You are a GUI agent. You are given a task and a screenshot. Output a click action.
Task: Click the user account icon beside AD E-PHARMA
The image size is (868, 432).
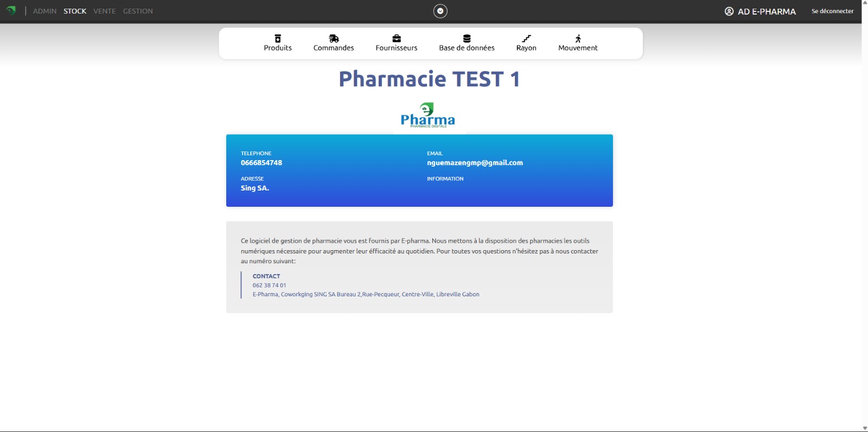(729, 11)
